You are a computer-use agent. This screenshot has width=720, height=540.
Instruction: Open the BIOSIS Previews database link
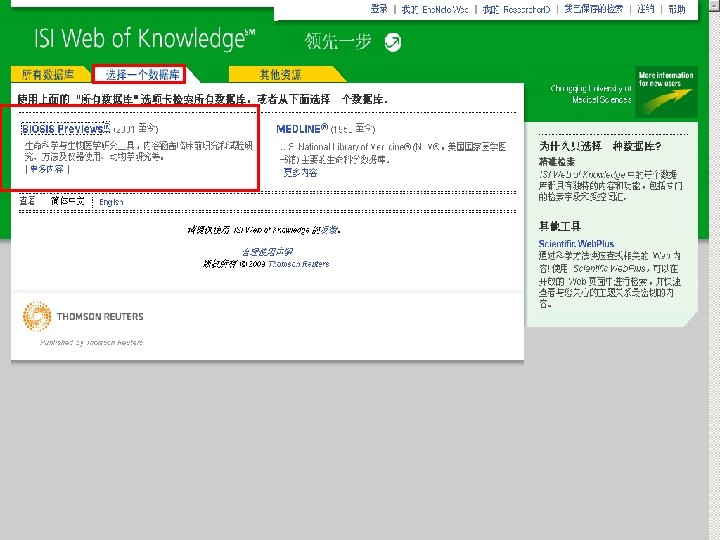tap(66, 129)
